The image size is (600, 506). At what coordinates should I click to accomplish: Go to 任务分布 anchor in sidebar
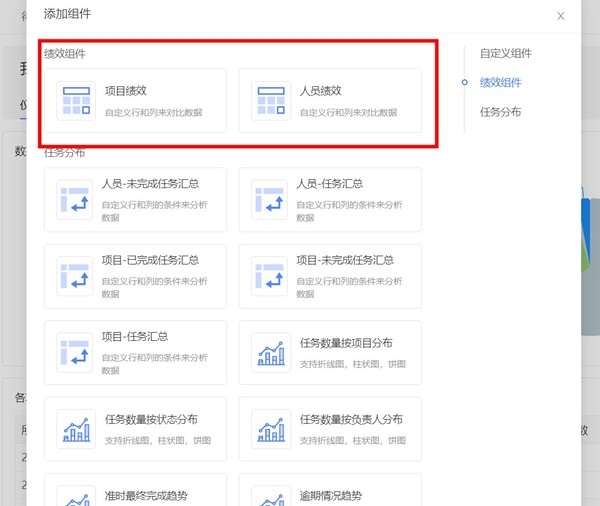coord(500,112)
